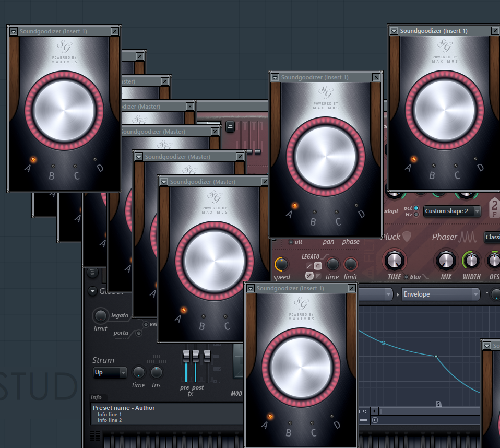The height and width of the screenshot is (448, 500).
Task: Click the envelope scroll-left arrow button
Action: 375,411
